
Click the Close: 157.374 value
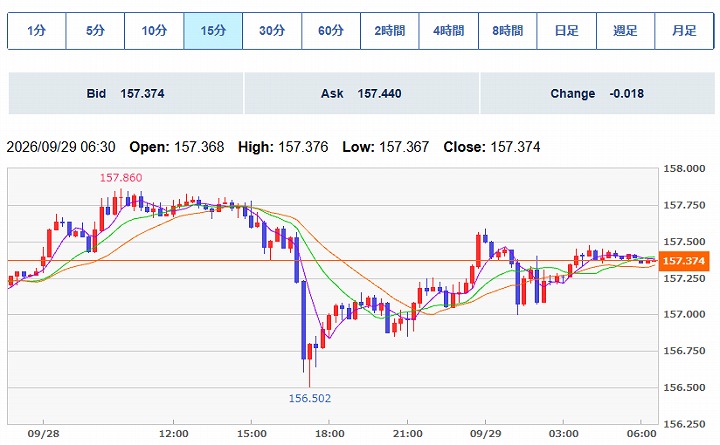click(492, 147)
